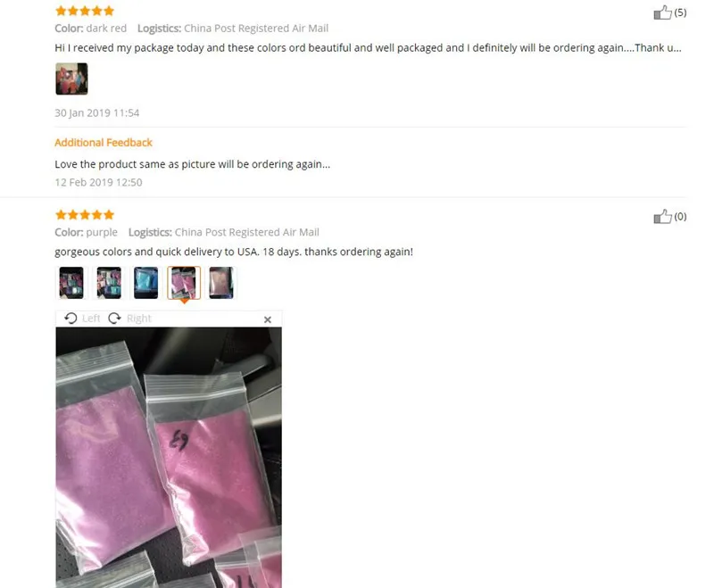Click the Left rotate label
The width and height of the screenshot is (714, 588).
[91, 319]
